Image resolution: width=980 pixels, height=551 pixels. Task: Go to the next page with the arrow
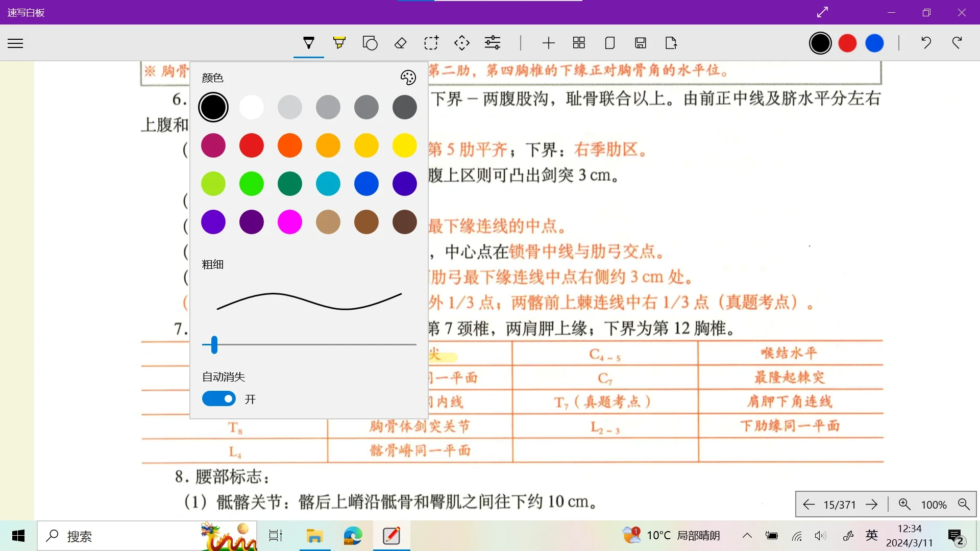click(x=872, y=505)
